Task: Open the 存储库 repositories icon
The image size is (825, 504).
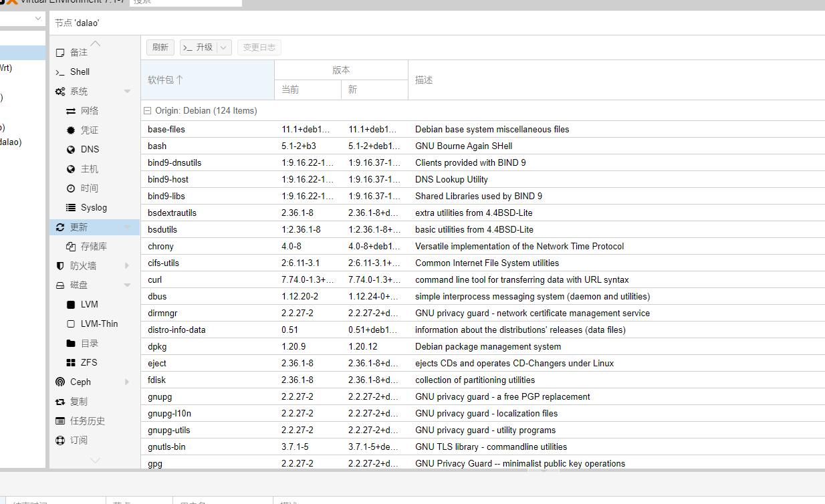Action: [x=71, y=246]
